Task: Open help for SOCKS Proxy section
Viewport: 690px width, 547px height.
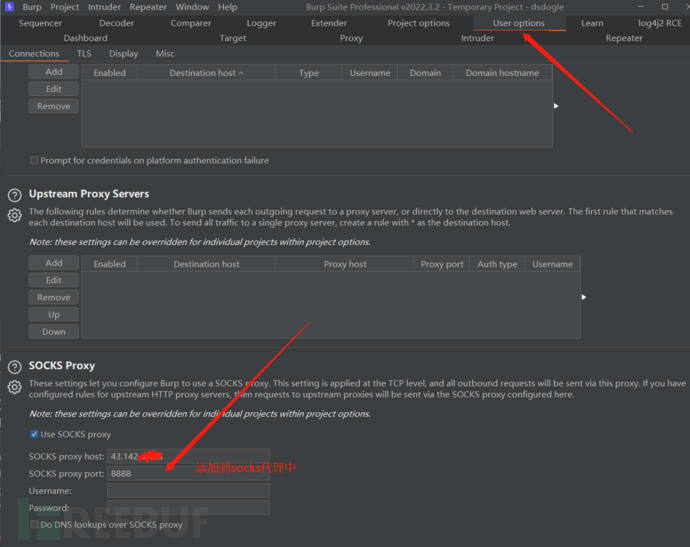Action: [x=15, y=367]
